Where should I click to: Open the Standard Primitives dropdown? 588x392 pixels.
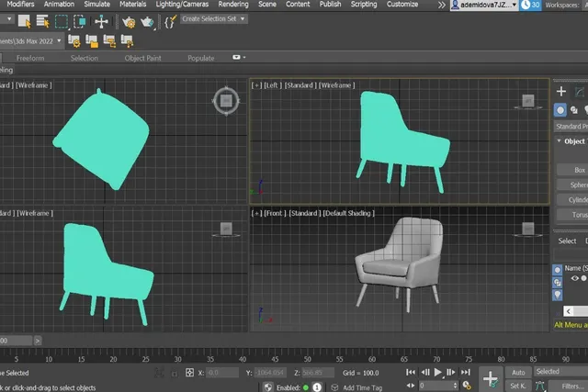[x=571, y=127]
